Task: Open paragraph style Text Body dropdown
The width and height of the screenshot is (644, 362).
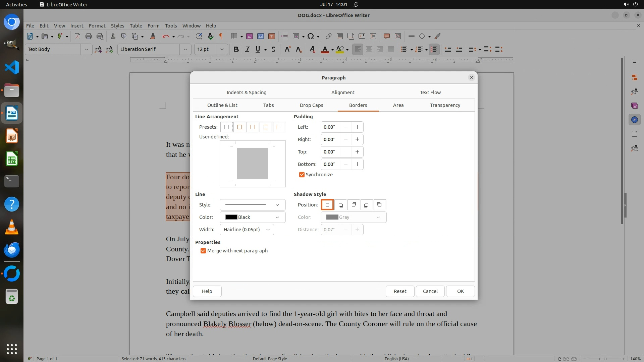Action: (86, 49)
